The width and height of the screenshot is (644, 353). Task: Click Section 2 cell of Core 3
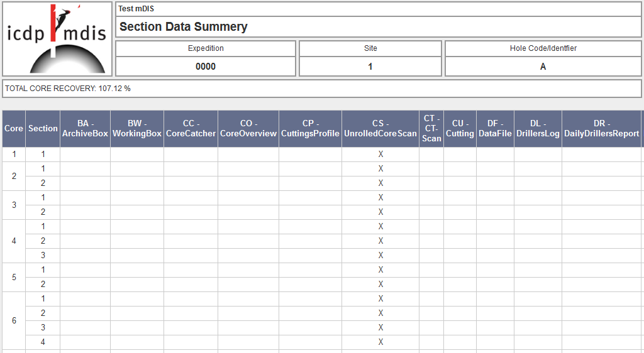click(43, 212)
